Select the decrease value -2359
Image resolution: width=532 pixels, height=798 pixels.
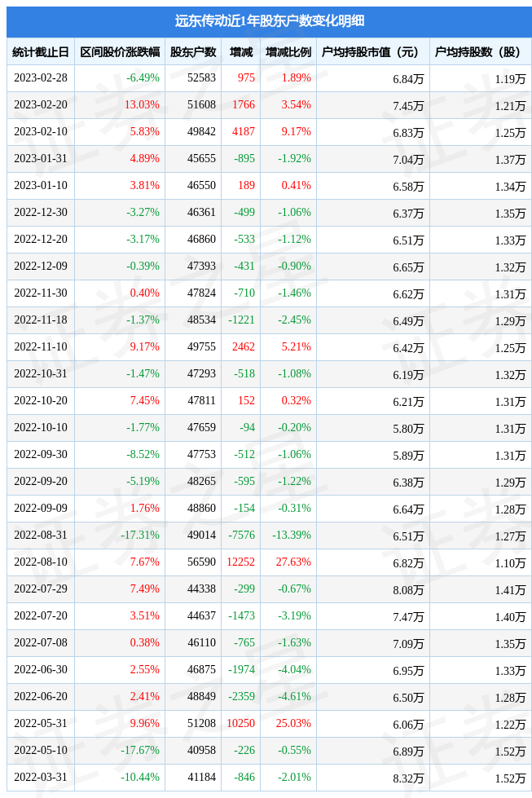click(242, 699)
